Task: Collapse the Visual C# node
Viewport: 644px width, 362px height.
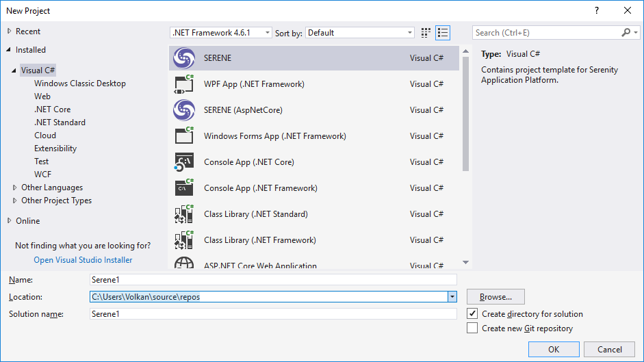Action: point(14,70)
